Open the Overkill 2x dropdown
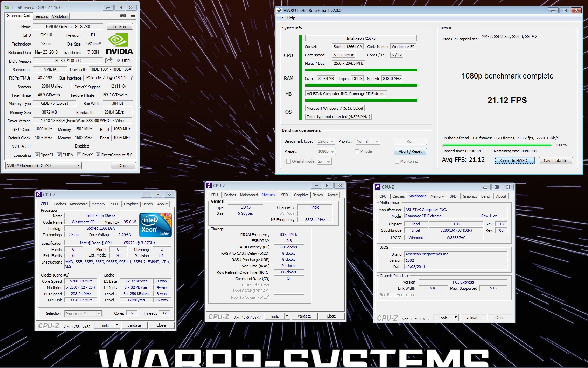This screenshot has height=368, width=588. (324, 162)
